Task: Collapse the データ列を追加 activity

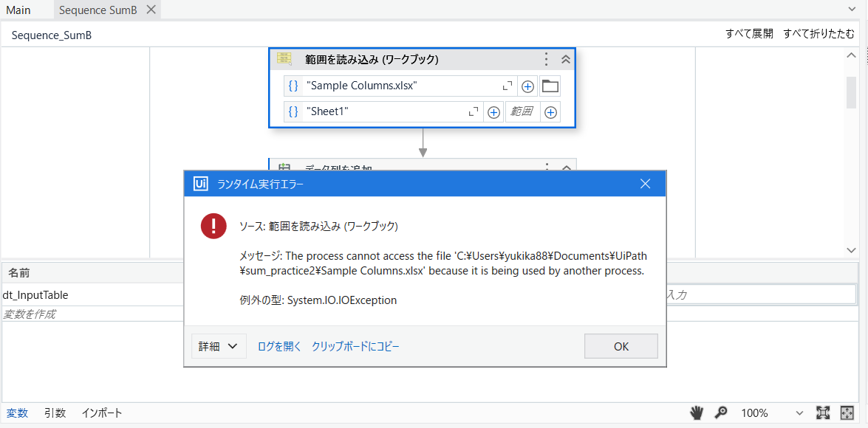Action: [x=566, y=166]
